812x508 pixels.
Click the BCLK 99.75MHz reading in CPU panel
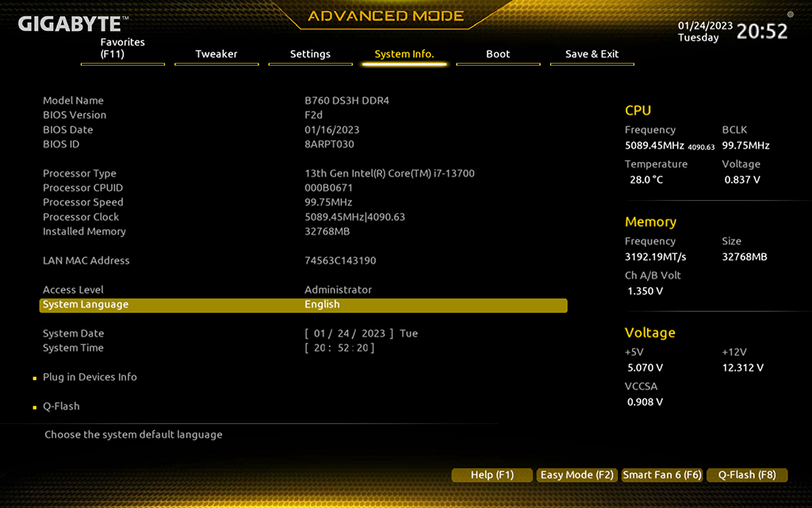click(745, 146)
